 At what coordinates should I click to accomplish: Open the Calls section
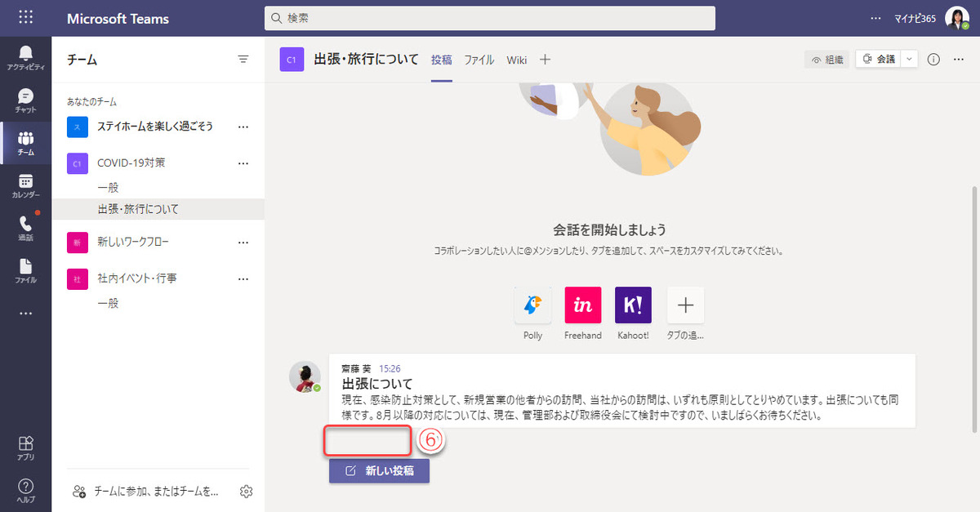click(x=25, y=228)
